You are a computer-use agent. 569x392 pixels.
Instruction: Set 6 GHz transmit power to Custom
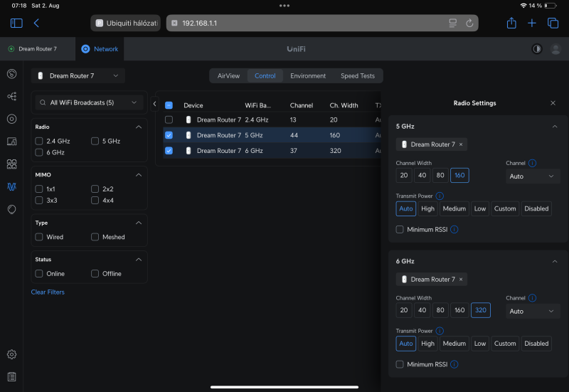(x=505, y=344)
